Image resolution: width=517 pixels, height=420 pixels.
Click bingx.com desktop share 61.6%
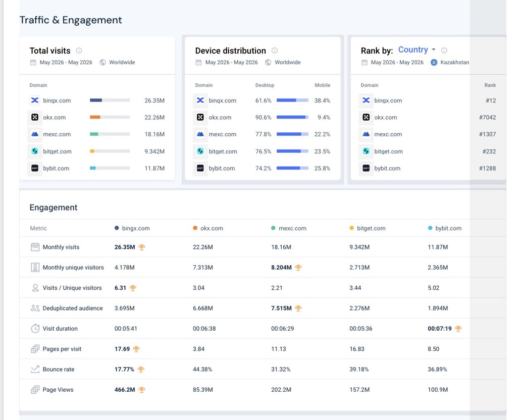pos(263,100)
